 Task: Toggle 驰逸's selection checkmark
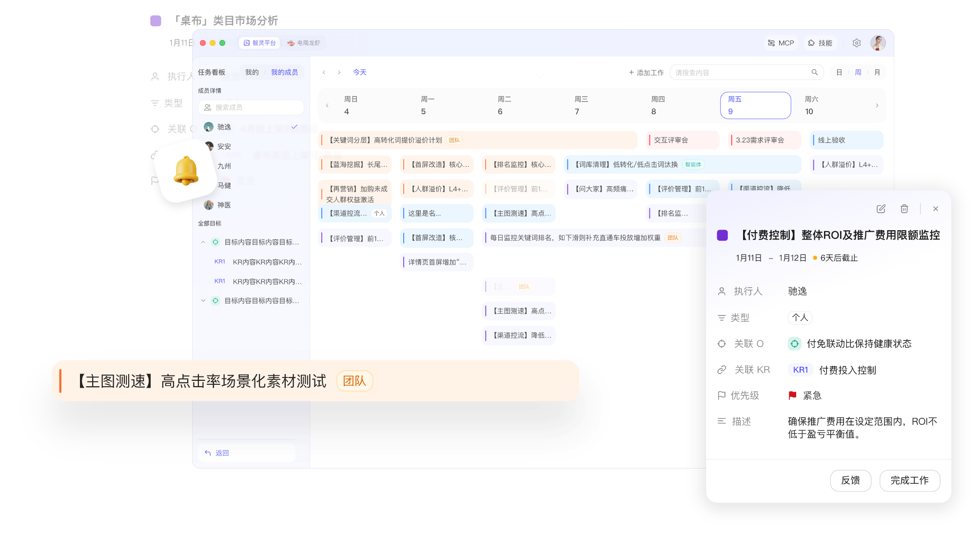coord(294,126)
